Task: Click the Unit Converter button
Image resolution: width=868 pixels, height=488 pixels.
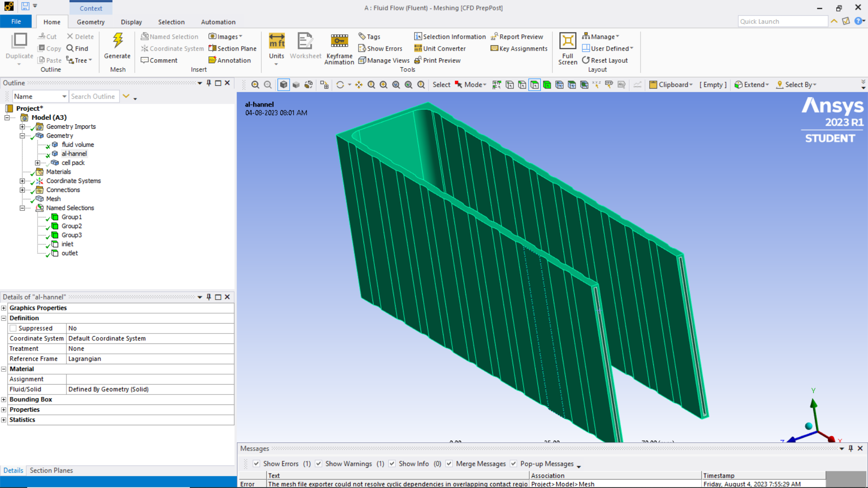Action: 439,48
